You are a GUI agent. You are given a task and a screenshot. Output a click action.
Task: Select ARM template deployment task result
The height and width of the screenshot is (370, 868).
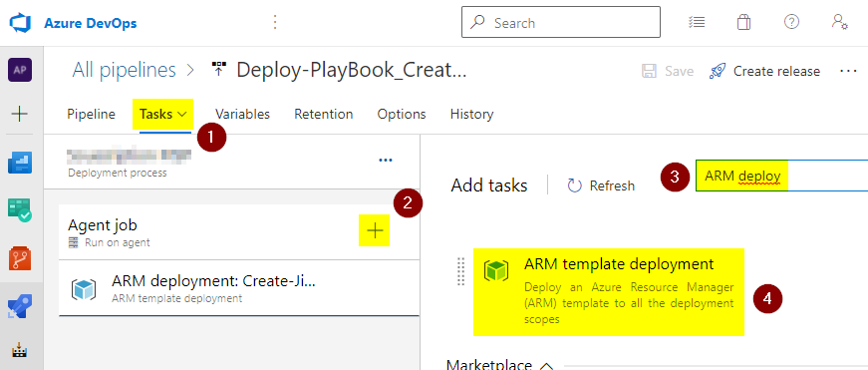point(609,292)
